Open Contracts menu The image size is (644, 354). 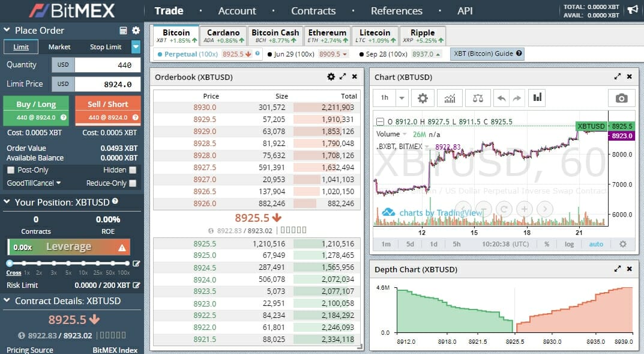(313, 11)
